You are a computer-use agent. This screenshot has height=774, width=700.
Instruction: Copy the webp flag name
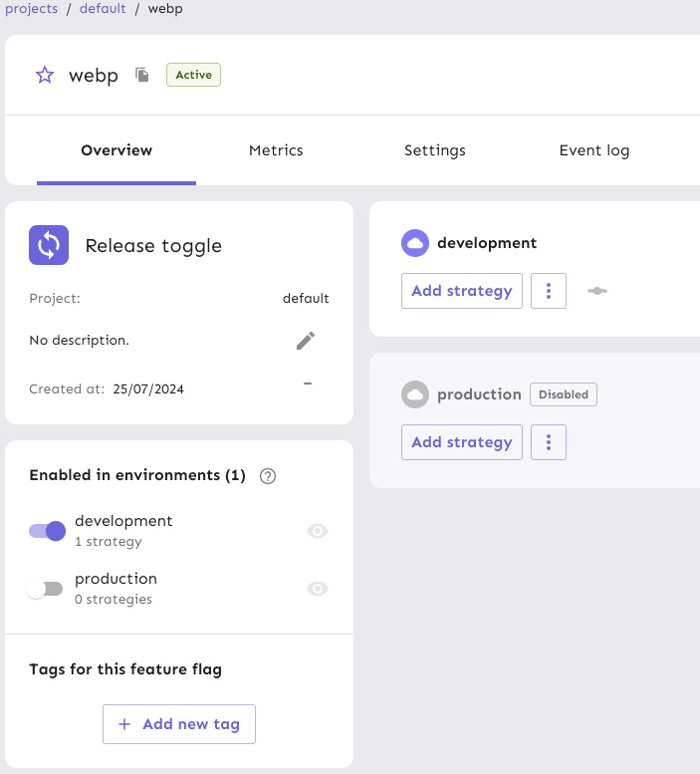142,76
